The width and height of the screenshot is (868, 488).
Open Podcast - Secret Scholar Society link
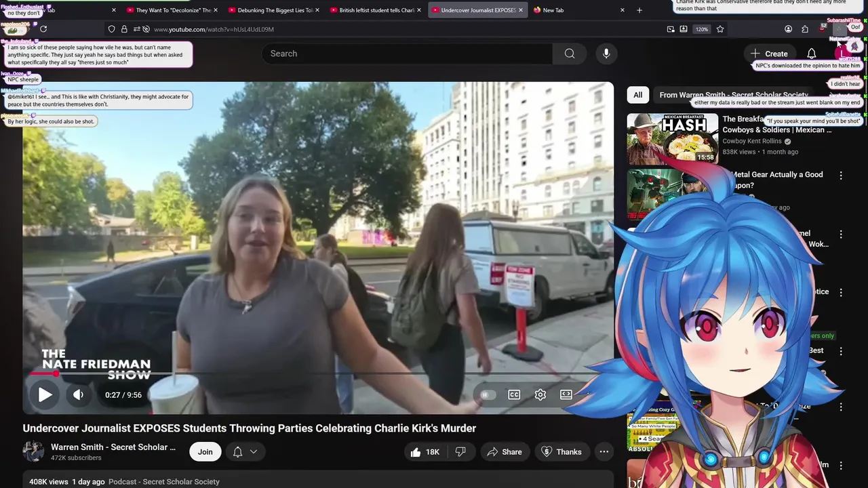(164, 482)
